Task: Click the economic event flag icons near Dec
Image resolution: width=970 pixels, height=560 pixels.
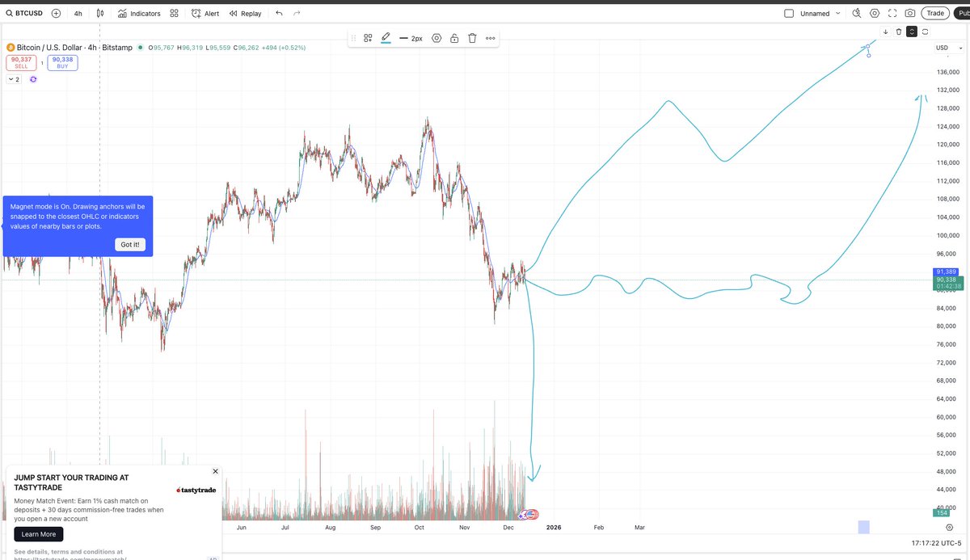Action: 529,514
